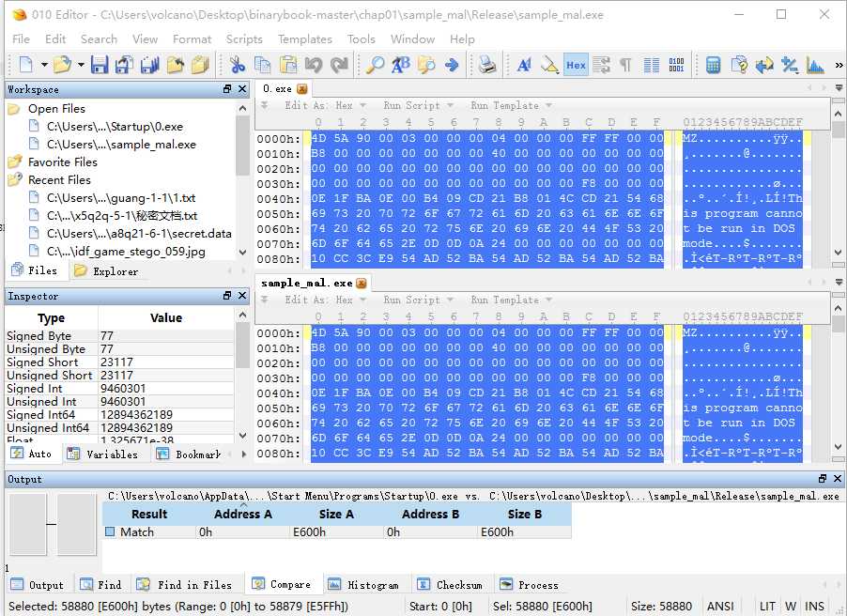Open the Histogram chart toolbar icon

(815, 66)
